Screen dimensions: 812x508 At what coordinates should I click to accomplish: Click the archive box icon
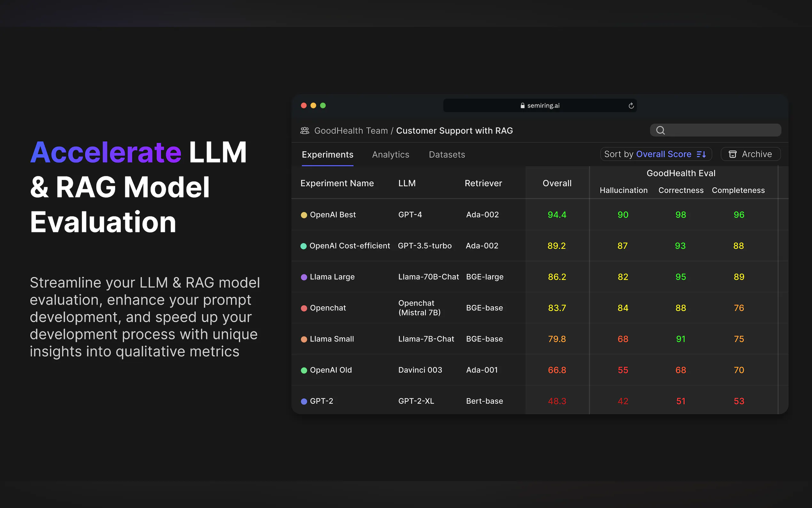click(x=732, y=154)
